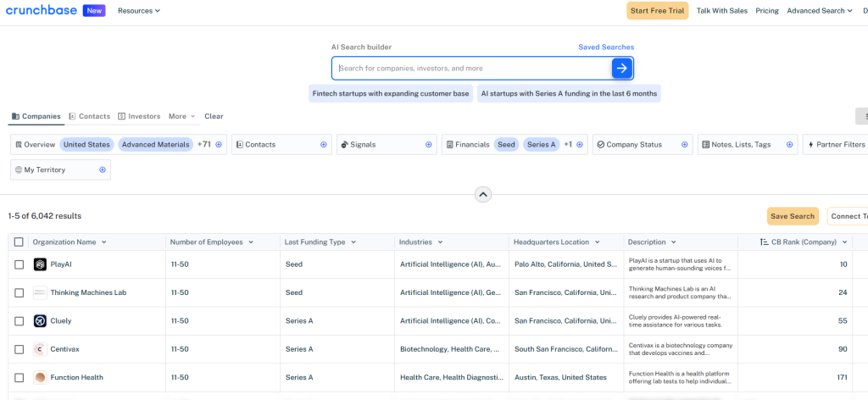Open the Resources dropdown menu
This screenshot has width=868, height=400.
(139, 10)
